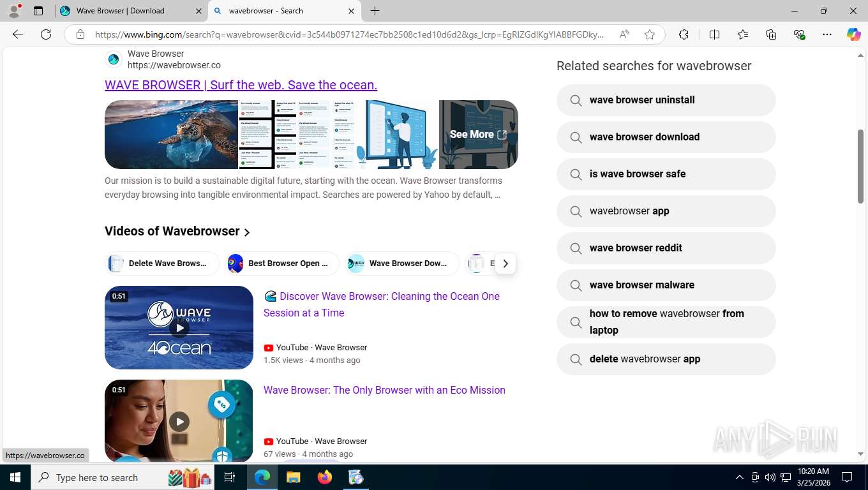Open the Extensions puzzle icon
Image resolution: width=868 pixels, height=490 pixels.
[x=684, y=34]
